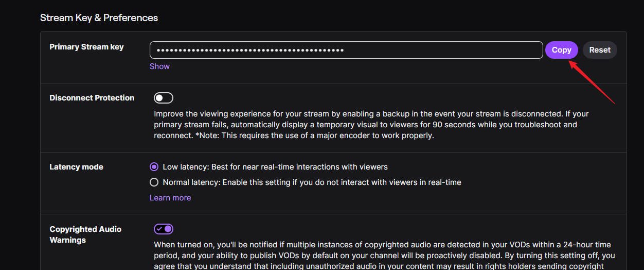The width and height of the screenshot is (644, 270).
Task: Click the Disconnect Protection label
Action: [92, 98]
